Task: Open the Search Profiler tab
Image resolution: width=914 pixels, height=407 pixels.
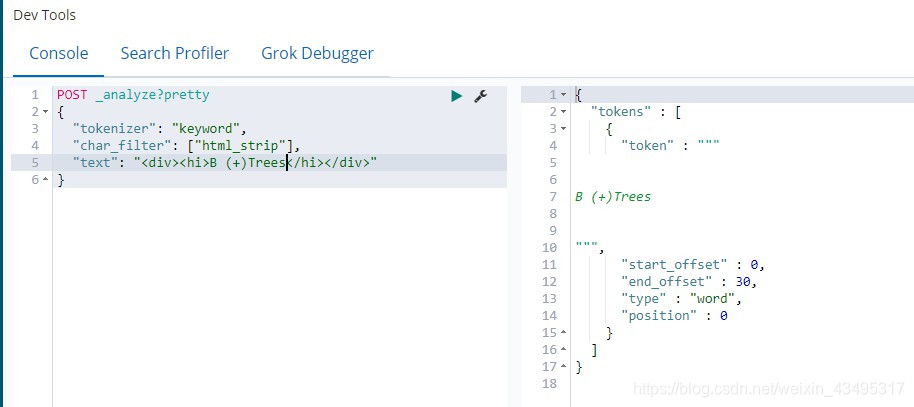Action: (174, 53)
